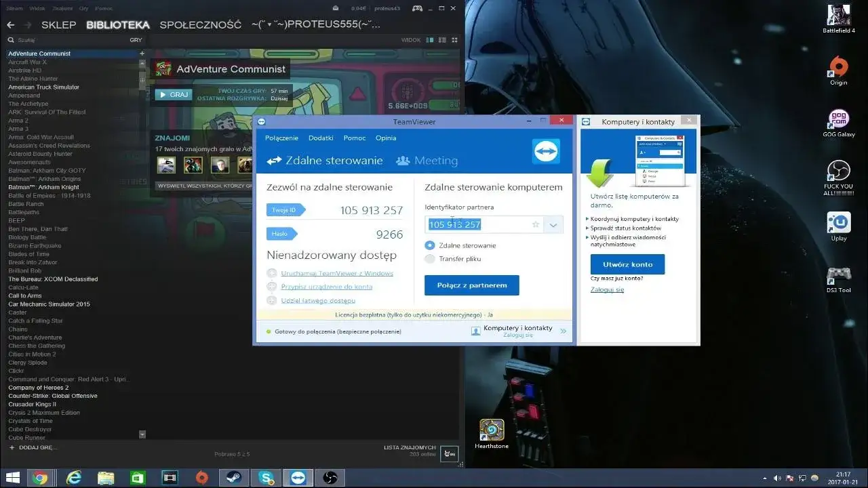Open the Dodatki menu in TeamViewer
868x488 pixels.
pos(321,138)
